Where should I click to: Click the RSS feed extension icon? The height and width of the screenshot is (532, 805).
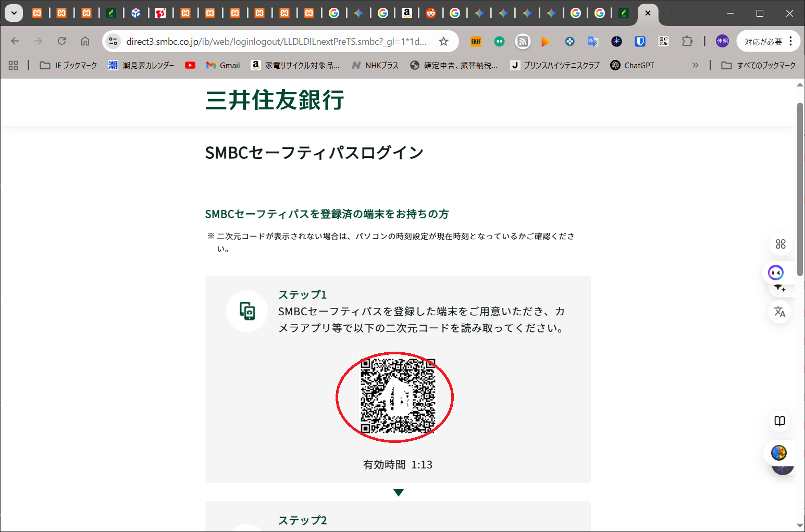pos(523,42)
